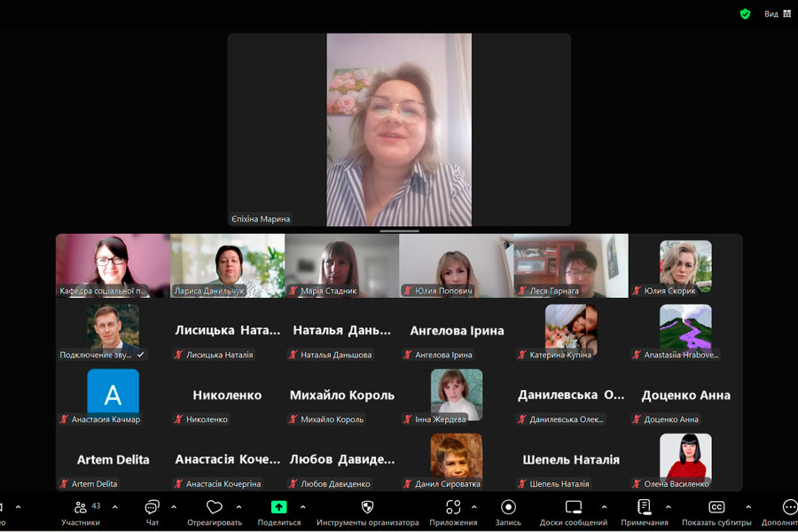Select Катерина Купіна profile tile
798x532 pixels.
click(x=571, y=331)
